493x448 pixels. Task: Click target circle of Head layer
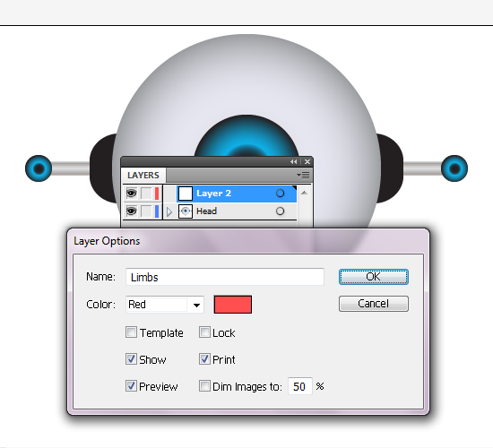280,211
